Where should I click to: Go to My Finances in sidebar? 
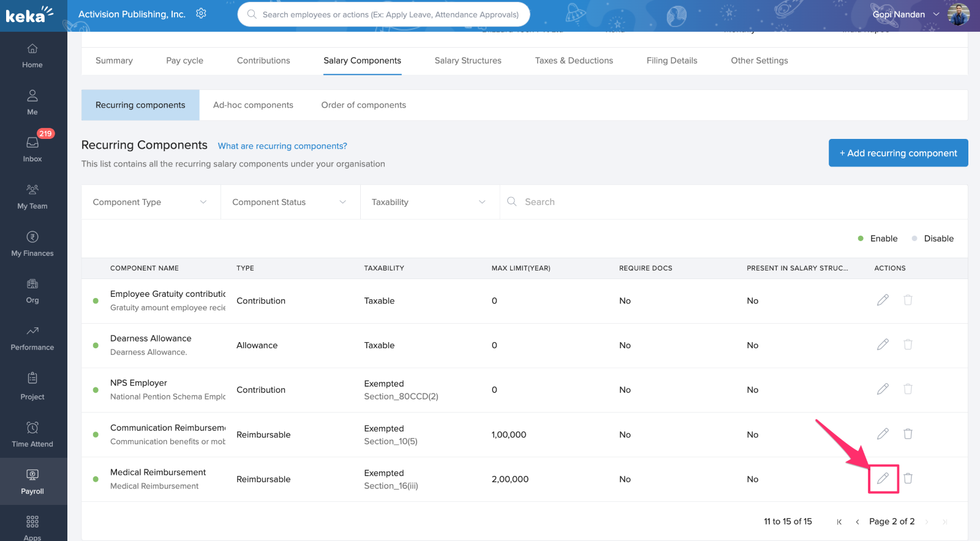[x=32, y=243]
